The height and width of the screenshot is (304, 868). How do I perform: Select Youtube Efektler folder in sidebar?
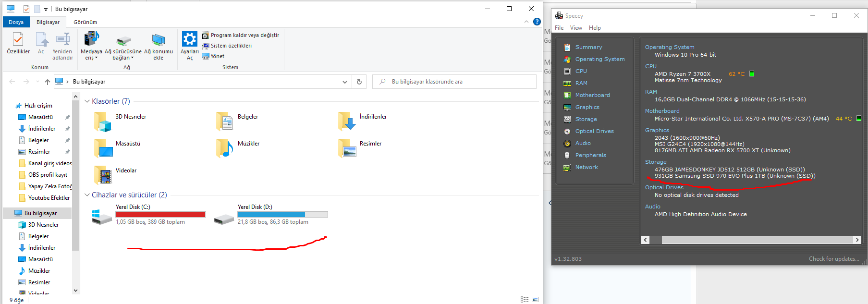44,198
